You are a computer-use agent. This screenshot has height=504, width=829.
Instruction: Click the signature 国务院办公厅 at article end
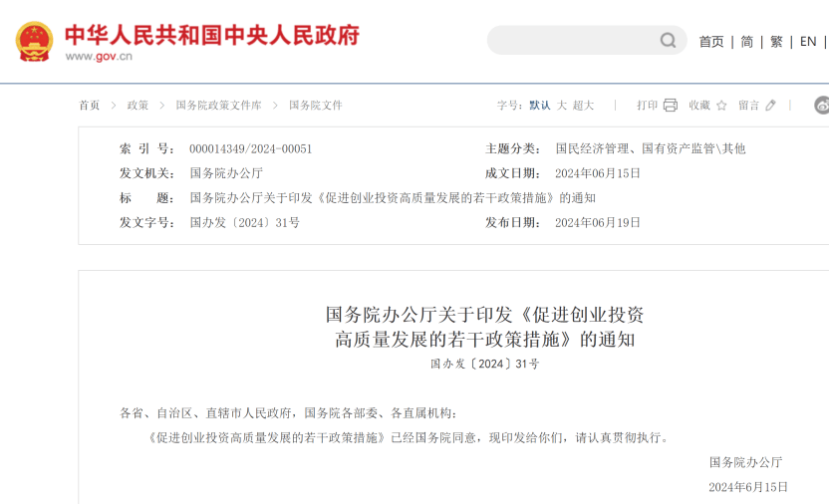pos(745,462)
